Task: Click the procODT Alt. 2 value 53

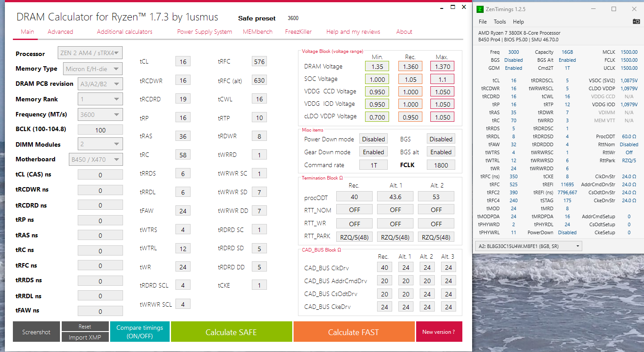Action: 436,196
